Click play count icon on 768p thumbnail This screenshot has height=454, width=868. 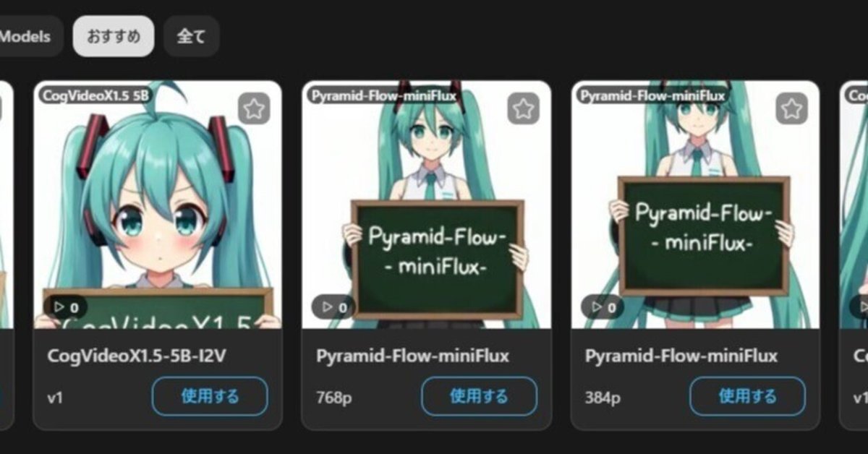333,307
